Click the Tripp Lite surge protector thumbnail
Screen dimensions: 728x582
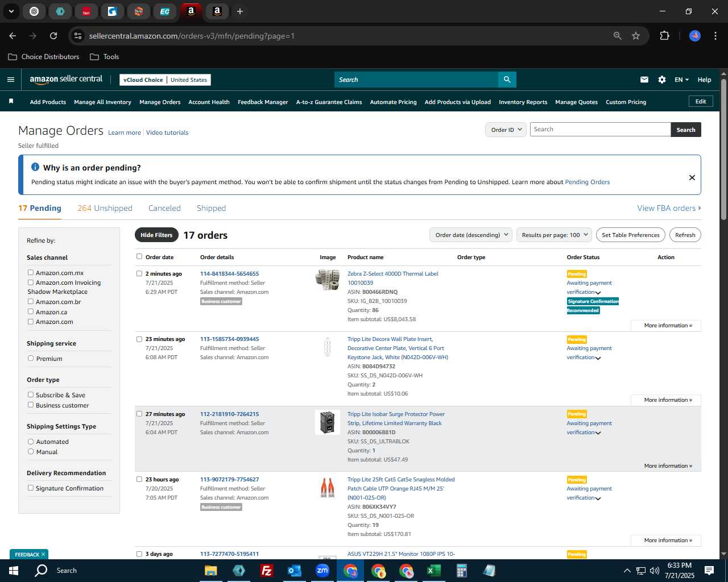click(x=328, y=422)
